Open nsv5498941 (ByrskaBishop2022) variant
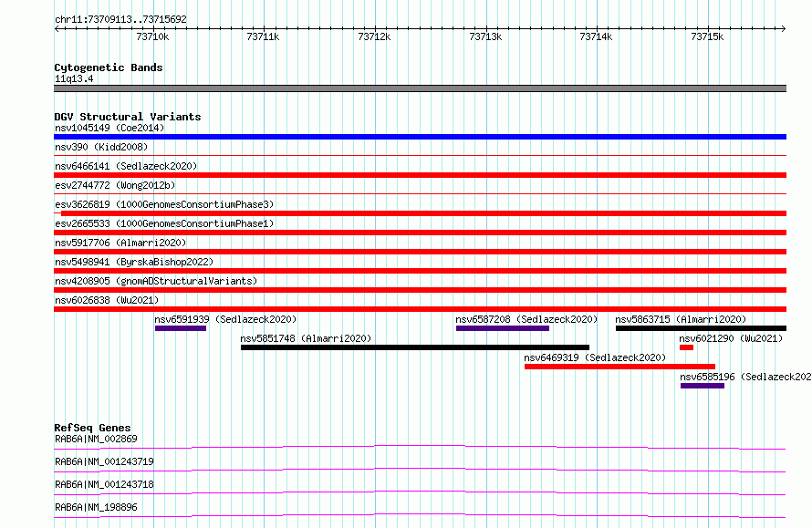Image resolution: width=812 pixels, height=528 pixels. (134, 262)
